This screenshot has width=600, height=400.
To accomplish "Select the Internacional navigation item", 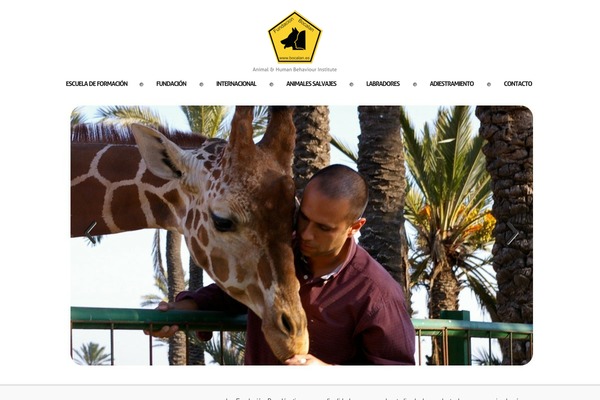I will [236, 84].
